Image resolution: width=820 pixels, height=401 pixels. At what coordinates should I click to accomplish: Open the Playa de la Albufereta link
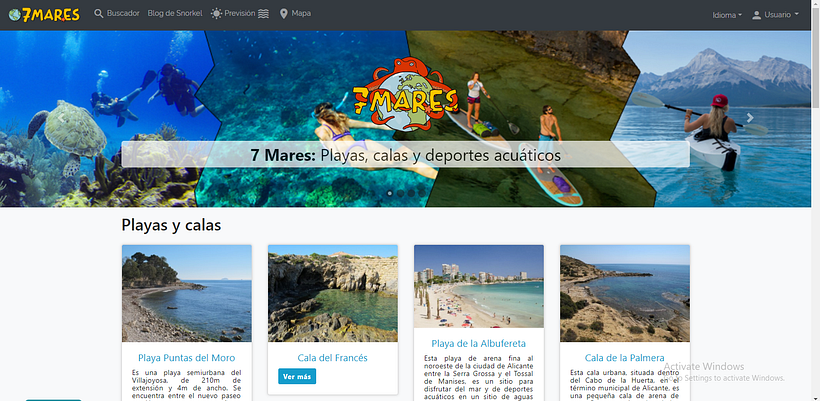coord(479,343)
